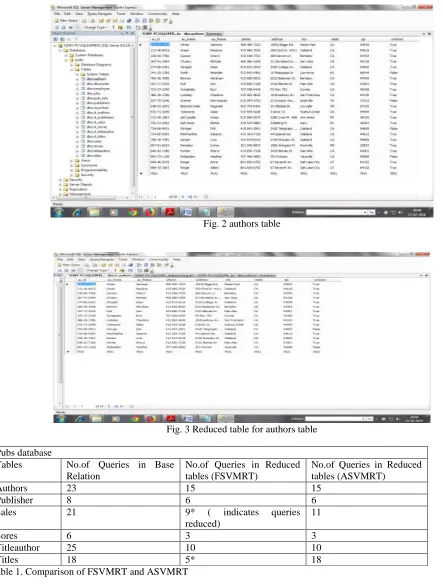Click last-record arrow in Fig. 2 grid navigator
443x585 pixels.
(190, 197)
